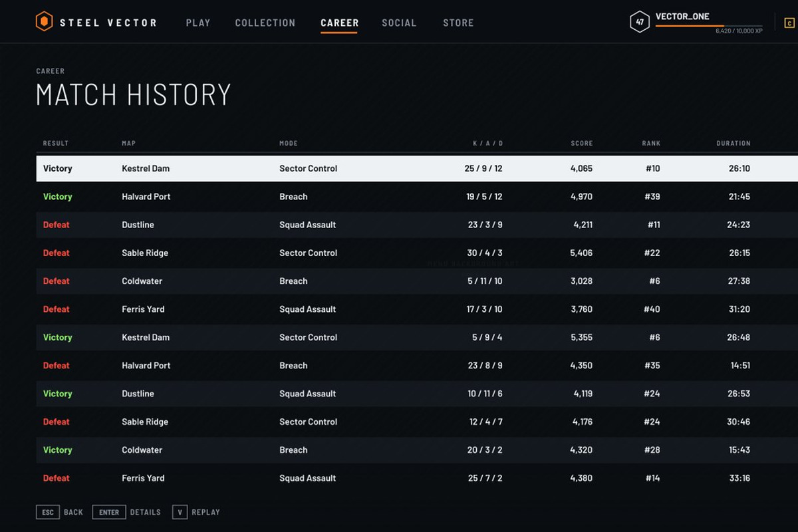Sort by the RESULT column header
The image size is (798, 532).
click(56, 143)
